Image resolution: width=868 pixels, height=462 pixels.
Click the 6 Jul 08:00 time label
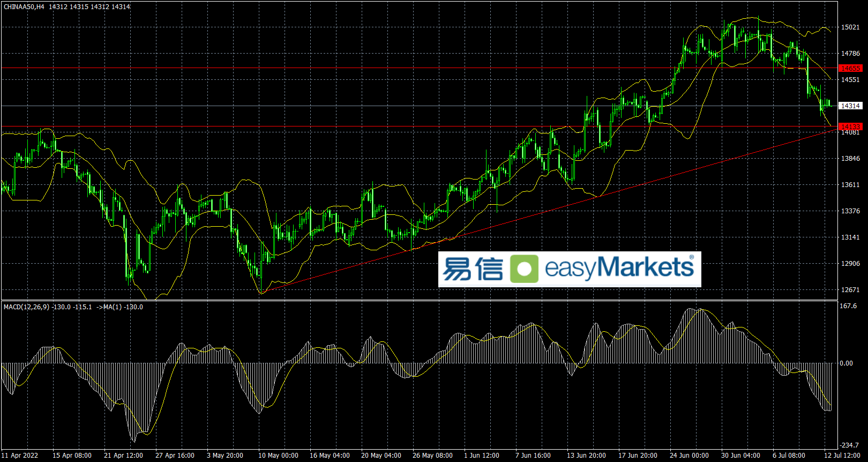[789, 456]
